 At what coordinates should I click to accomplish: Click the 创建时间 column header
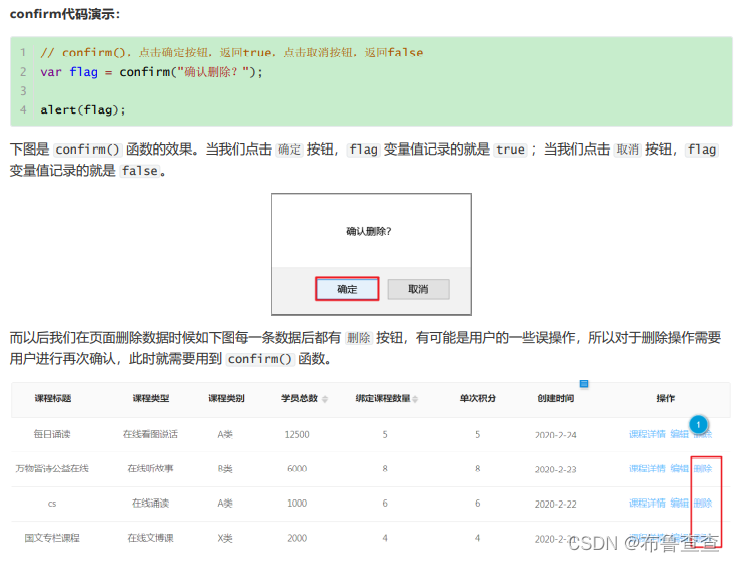[556, 399]
